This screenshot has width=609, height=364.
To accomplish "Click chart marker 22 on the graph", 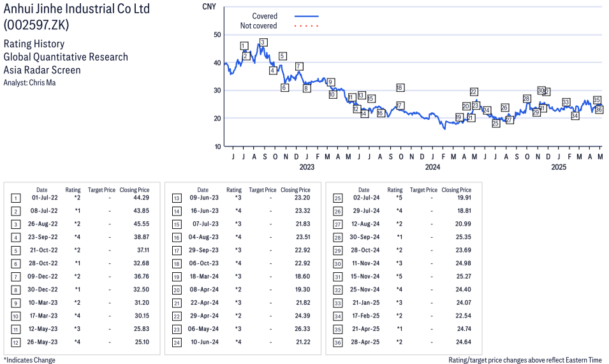I will pyautogui.click(x=473, y=92).
